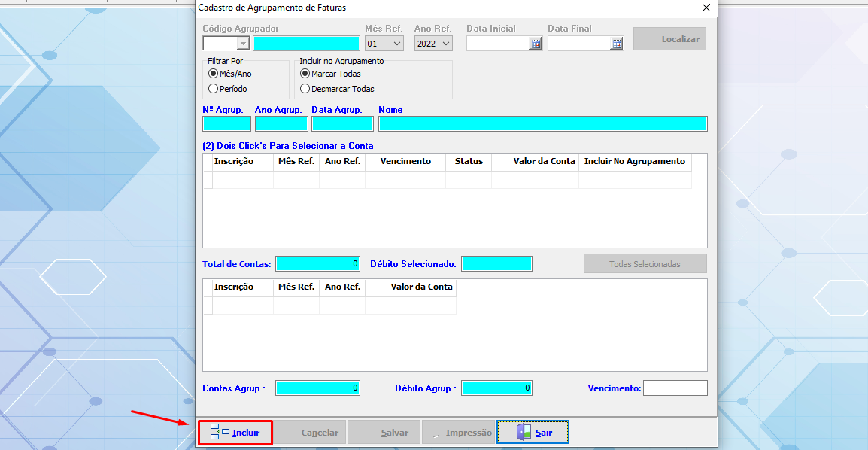
Task: Click the Vencimento input box at bottom
Action: 675,388
